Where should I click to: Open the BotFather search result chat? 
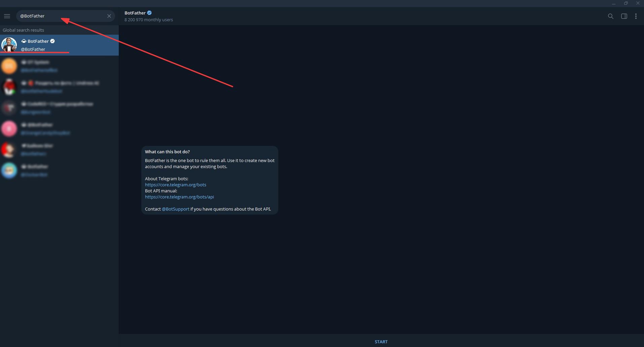click(59, 45)
